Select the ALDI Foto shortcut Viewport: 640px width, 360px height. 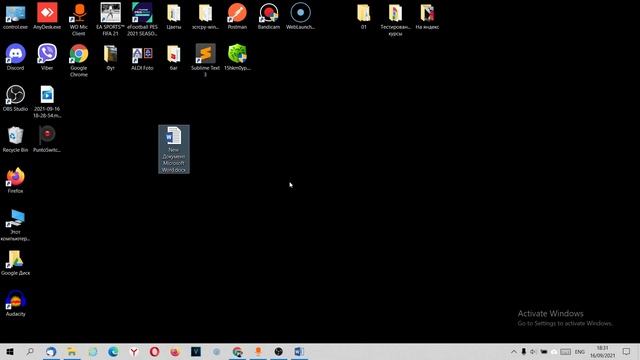[142, 58]
